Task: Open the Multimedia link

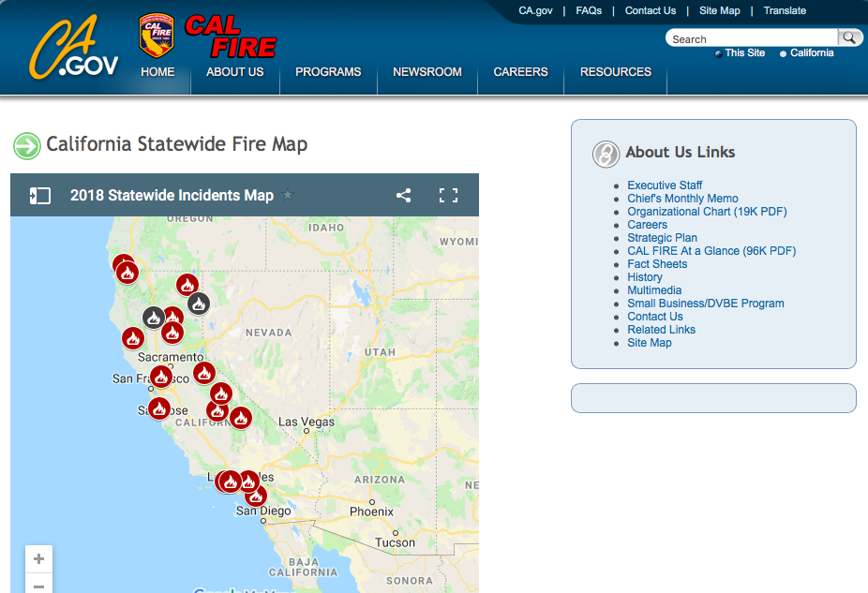Action: tap(654, 290)
